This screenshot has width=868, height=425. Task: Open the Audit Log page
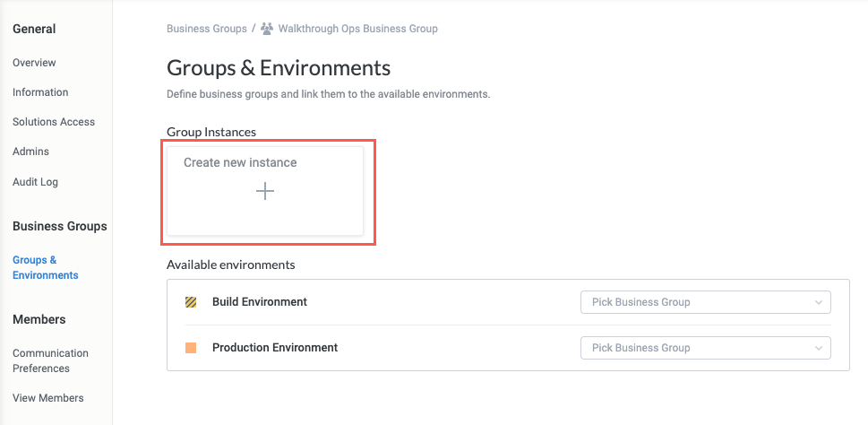click(36, 182)
